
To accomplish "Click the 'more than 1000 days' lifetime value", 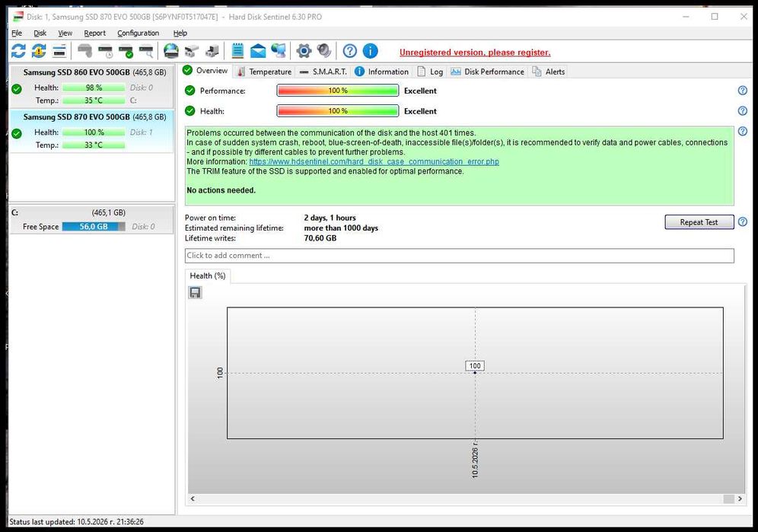I will coord(341,228).
